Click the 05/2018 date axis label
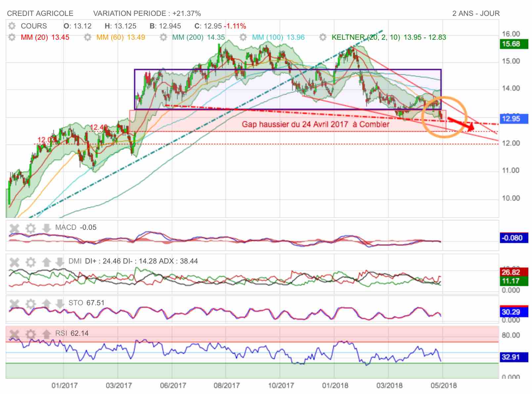This screenshot has height=394, width=532. (444, 385)
